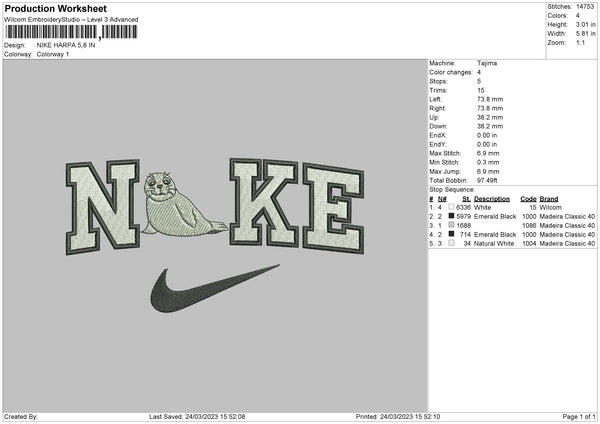Click the gray swatch with 1688 stitches
The width and height of the screenshot is (600, 424).
point(452,225)
